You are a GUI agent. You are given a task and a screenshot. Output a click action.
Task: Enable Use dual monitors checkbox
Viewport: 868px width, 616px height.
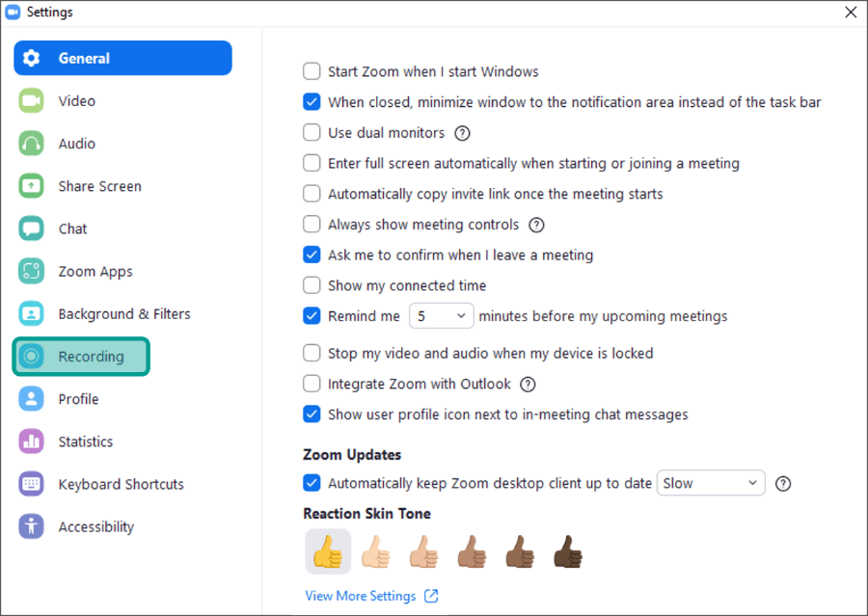312,133
